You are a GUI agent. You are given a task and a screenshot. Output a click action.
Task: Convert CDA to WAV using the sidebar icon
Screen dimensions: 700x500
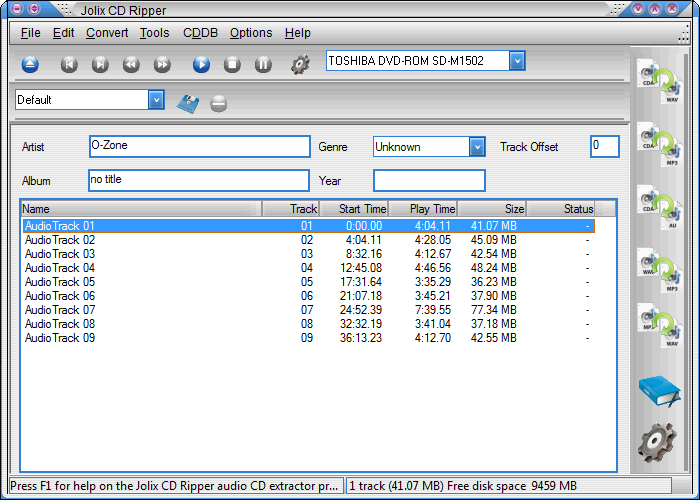coord(659,81)
